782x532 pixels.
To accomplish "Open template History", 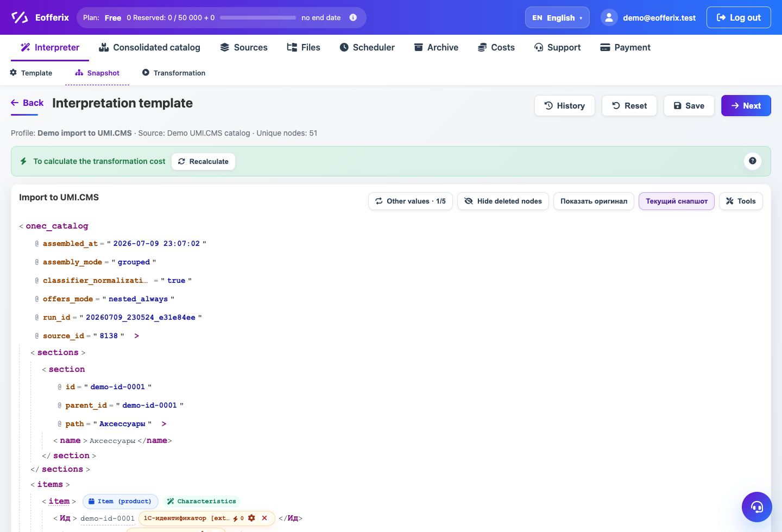I will click(x=565, y=106).
